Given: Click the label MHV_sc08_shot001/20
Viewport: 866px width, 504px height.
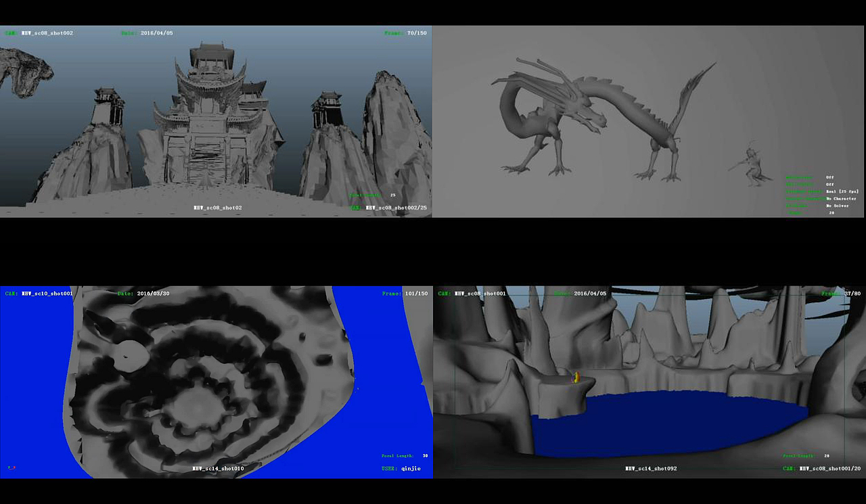Looking at the screenshot, I should point(829,468).
